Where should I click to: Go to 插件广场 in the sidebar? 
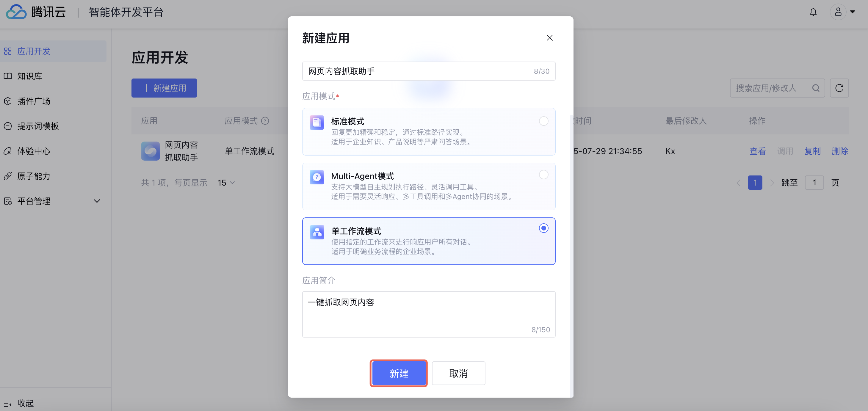tap(34, 101)
